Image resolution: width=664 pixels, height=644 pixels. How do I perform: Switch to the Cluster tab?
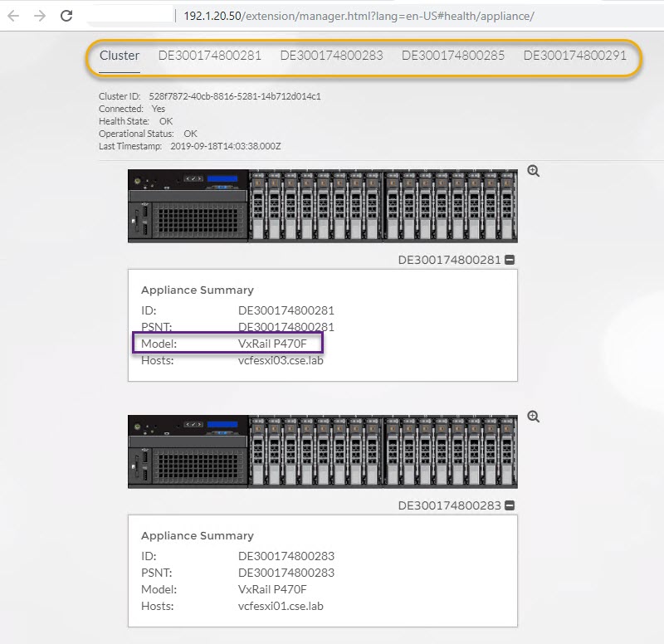point(119,56)
